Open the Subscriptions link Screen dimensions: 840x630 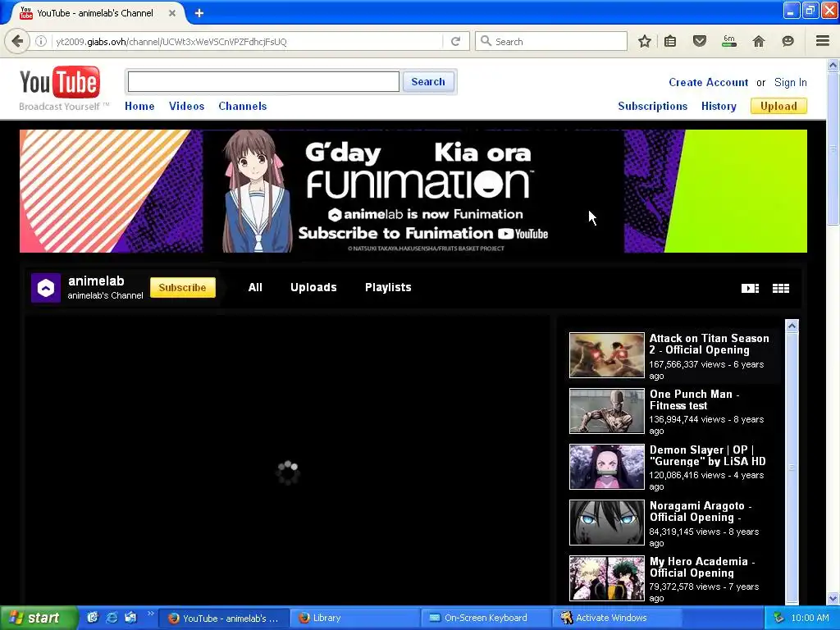(652, 106)
